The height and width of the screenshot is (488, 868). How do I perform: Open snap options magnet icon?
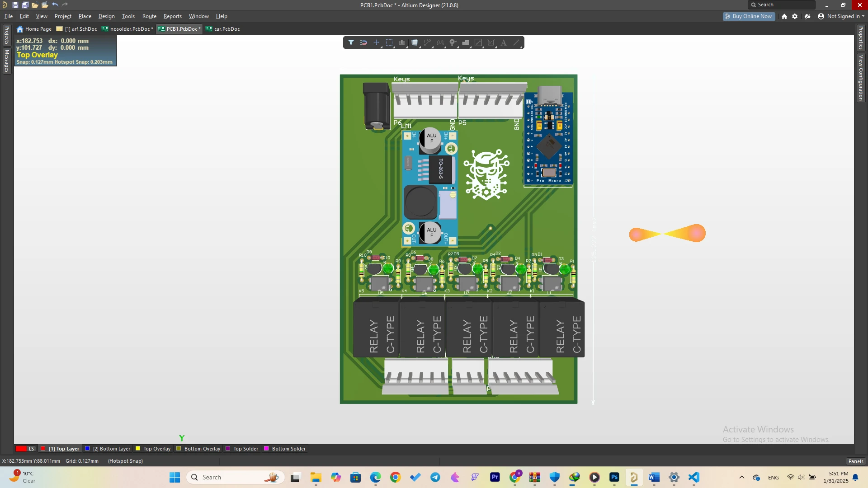tap(363, 42)
